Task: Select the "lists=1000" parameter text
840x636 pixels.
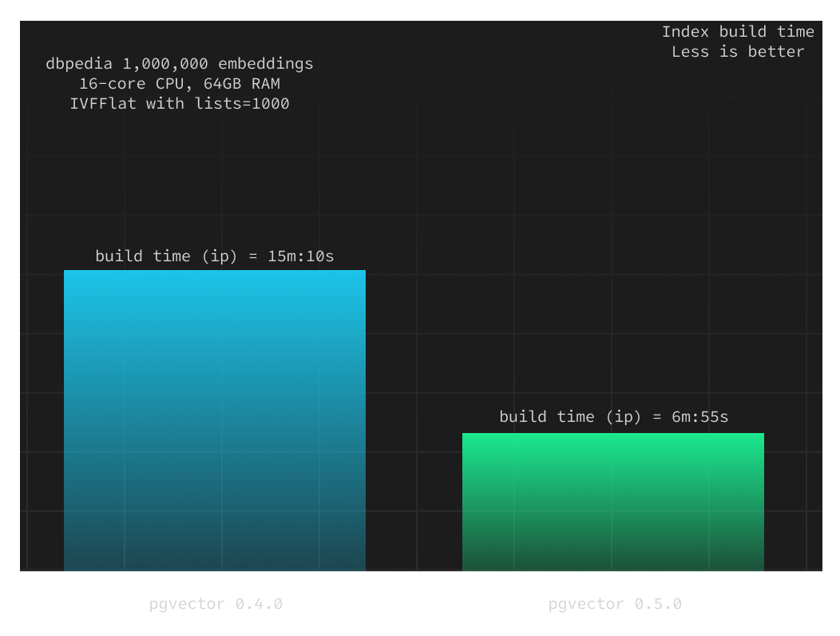Action: tap(242, 104)
